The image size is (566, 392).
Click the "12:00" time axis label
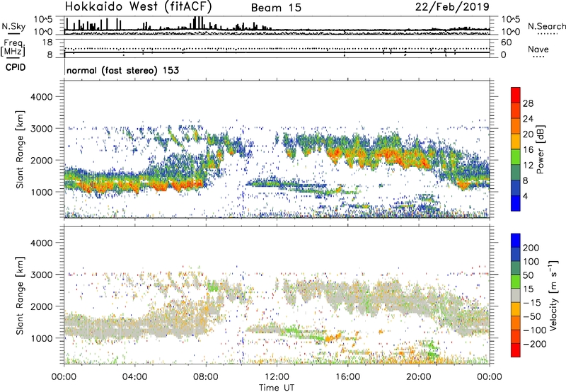coord(277,377)
